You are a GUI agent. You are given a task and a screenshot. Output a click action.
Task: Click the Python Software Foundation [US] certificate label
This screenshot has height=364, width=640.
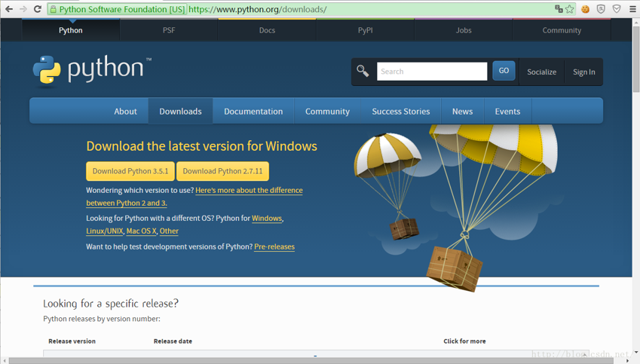[x=122, y=9]
